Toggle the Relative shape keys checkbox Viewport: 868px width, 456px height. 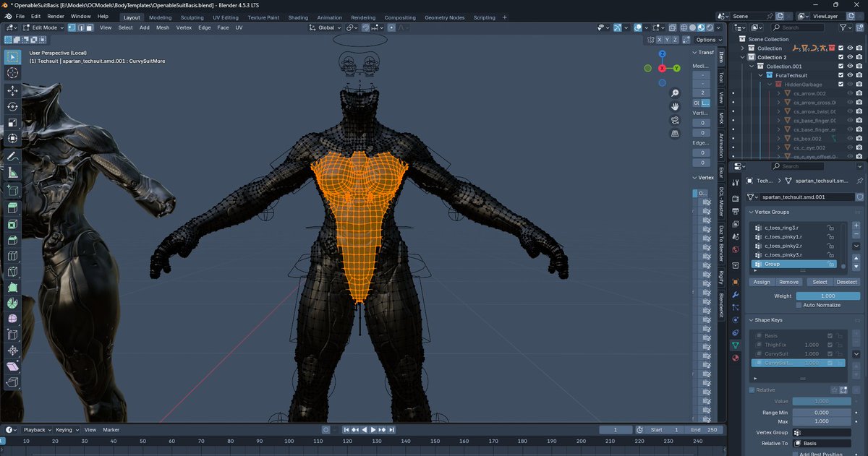(752, 390)
